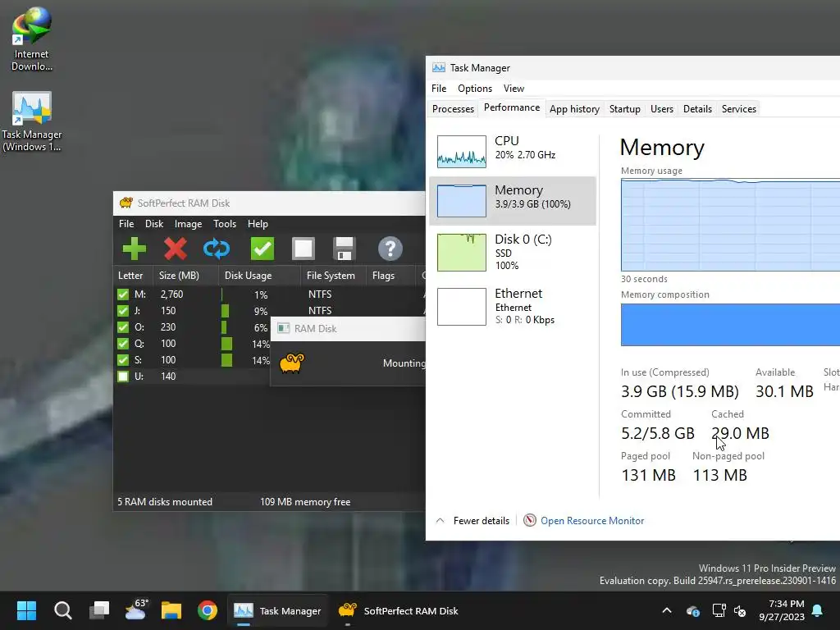Click the ram icon in RAM Disk mounting dialog
This screenshot has width=840, height=630.
click(x=292, y=363)
